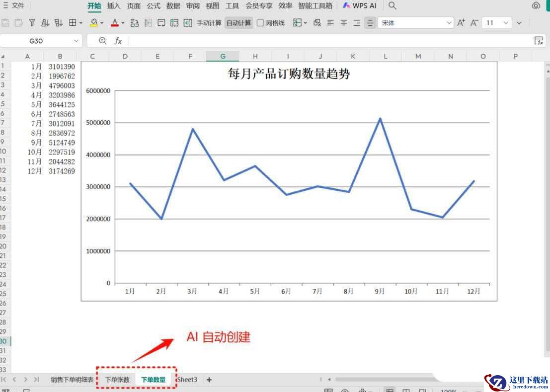Jump to last sheet navigation arrow
This screenshot has height=392, width=550.
[x=36, y=380]
